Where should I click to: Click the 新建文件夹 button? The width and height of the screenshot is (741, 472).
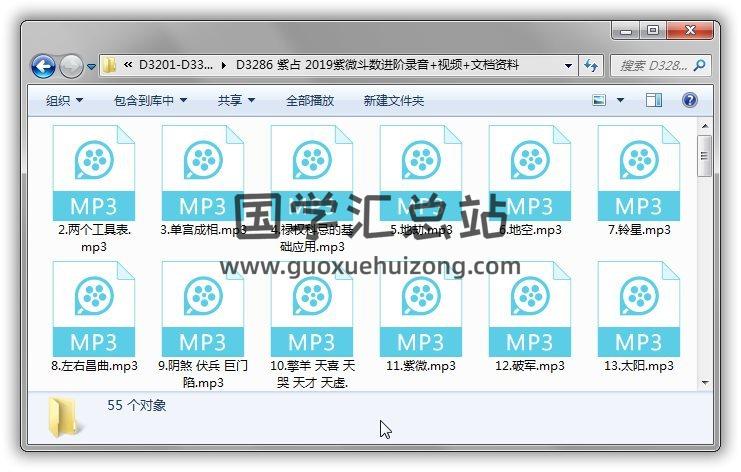393,100
